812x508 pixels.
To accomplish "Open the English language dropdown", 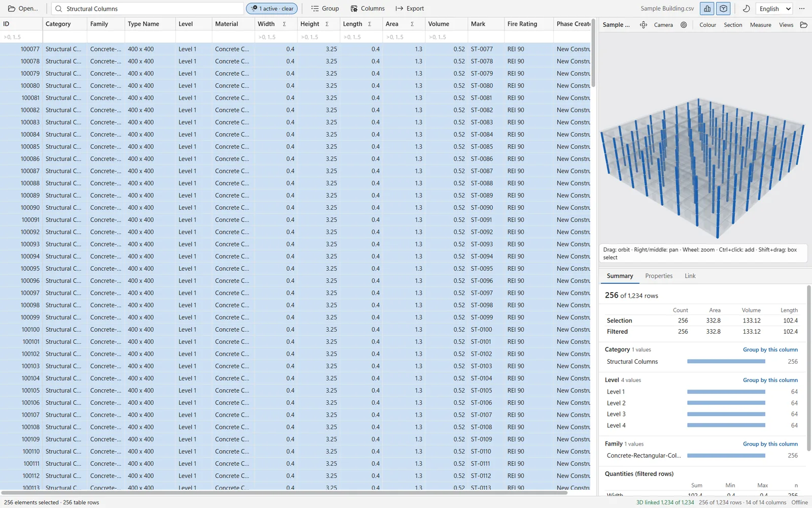I will click(774, 9).
